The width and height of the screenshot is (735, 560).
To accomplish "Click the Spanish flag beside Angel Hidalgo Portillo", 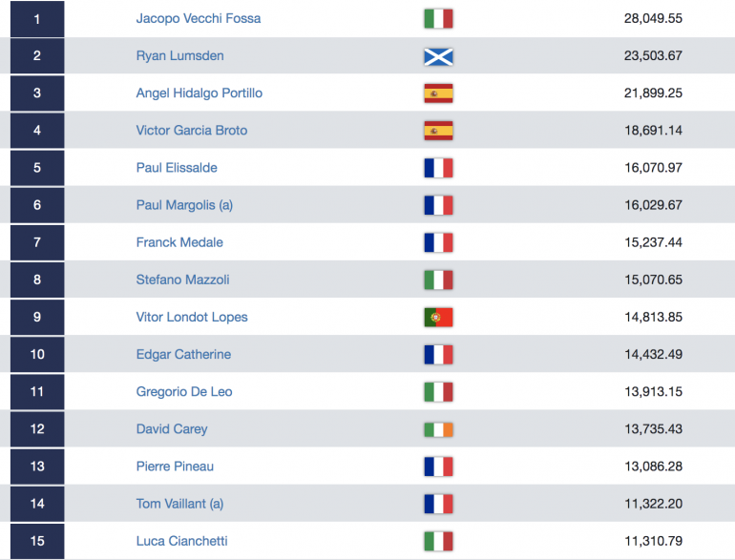I will (438, 93).
